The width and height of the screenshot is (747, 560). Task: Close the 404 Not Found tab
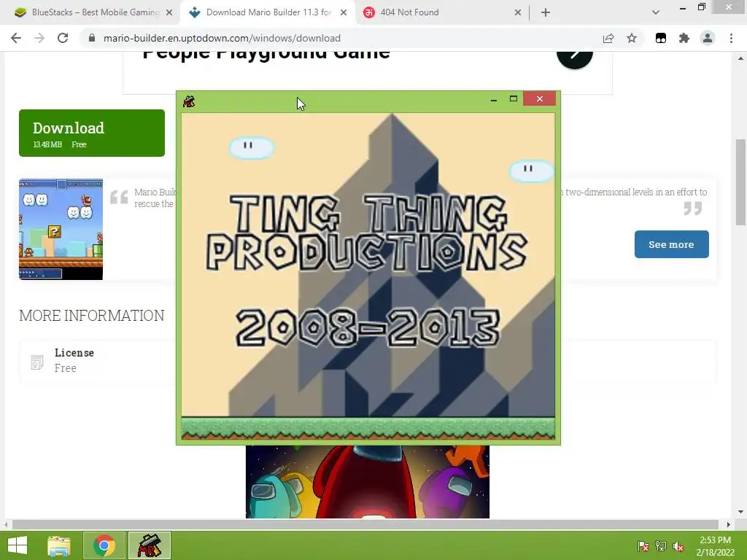(518, 12)
